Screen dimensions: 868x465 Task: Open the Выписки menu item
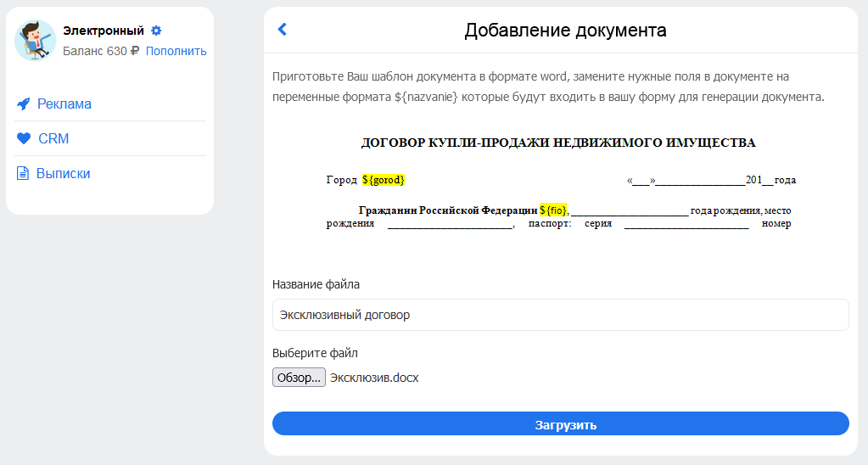pyautogui.click(x=63, y=173)
